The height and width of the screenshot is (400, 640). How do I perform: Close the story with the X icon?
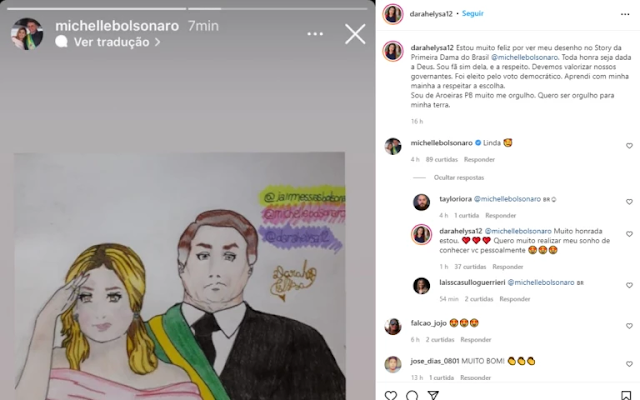click(x=355, y=34)
